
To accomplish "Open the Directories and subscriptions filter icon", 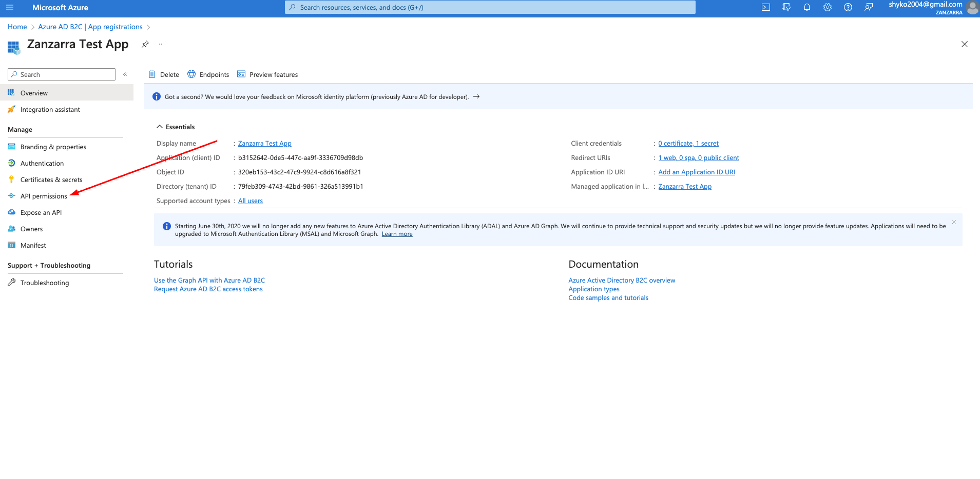I will click(x=786, y=7).
